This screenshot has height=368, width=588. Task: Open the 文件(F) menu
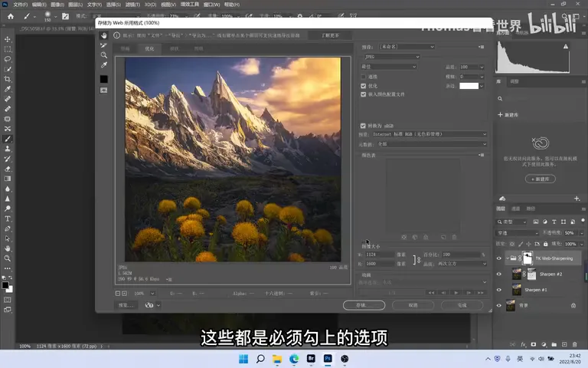point(20,5)
